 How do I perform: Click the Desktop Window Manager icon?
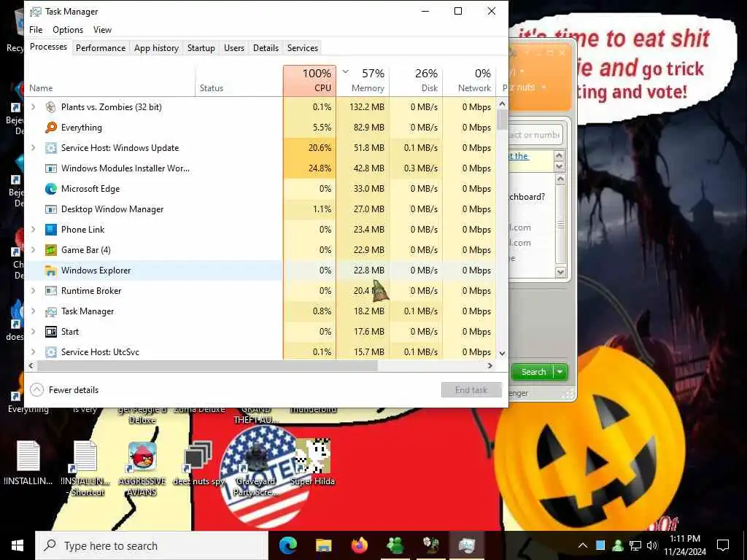coord(50,209)
